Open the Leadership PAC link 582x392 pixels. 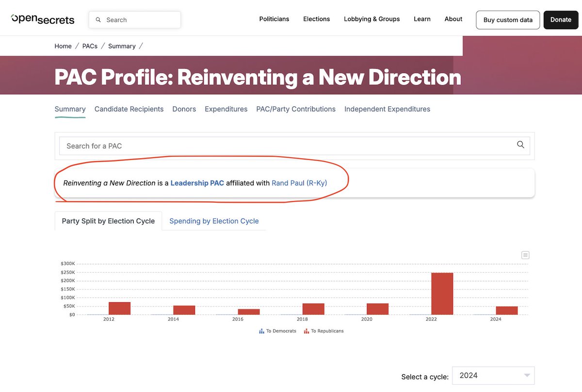(197, 183)
